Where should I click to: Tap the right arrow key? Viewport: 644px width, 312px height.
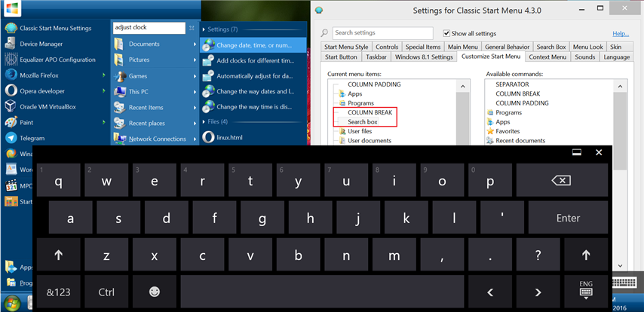(x=538, y=292)
